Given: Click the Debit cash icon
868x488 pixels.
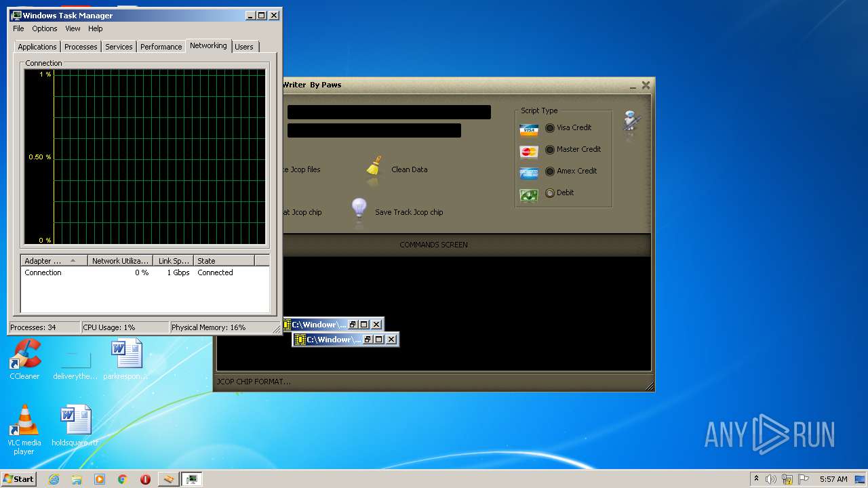Looking at the screenshot, I should 529,195.
